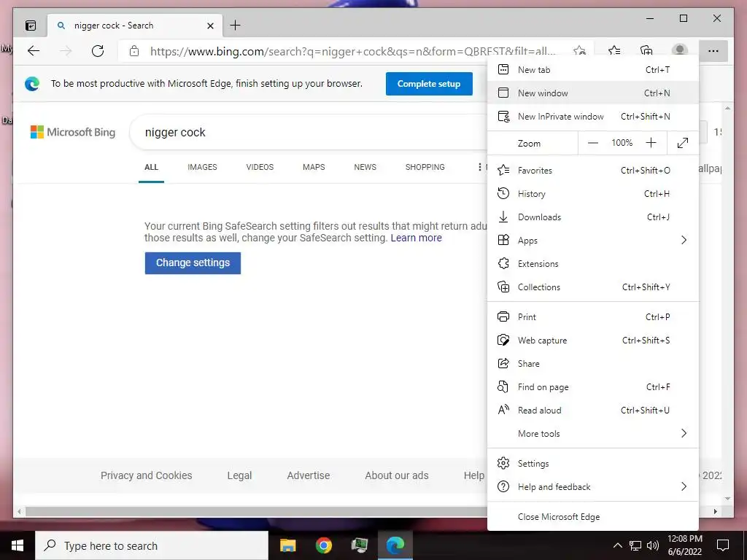
Task: Open the Favorites toolbar icon
Action: pyautogui.click(x=614, y=50)
